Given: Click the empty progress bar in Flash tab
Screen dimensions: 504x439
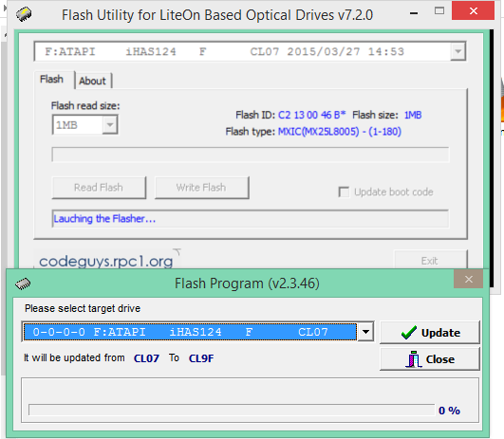Looking at the screenshot, I should 250,155.
